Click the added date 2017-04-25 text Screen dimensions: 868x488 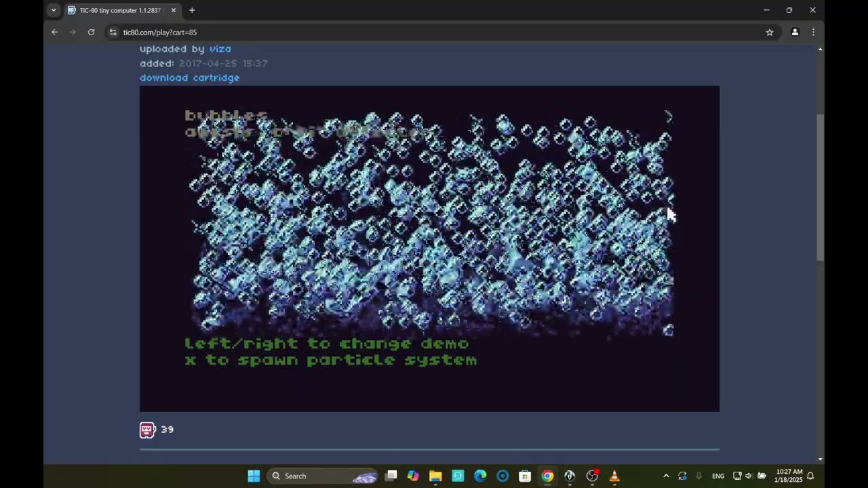click(223, 63)
